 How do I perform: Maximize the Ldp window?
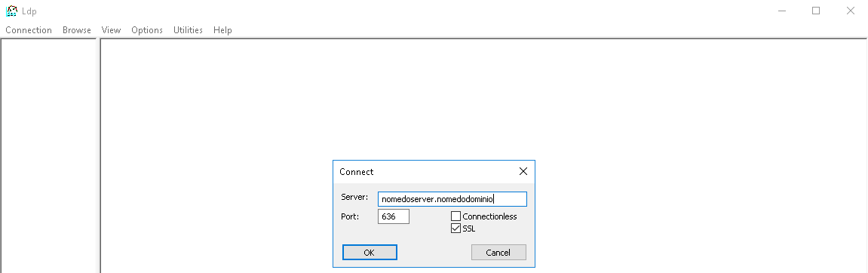[x=816, y=11]
